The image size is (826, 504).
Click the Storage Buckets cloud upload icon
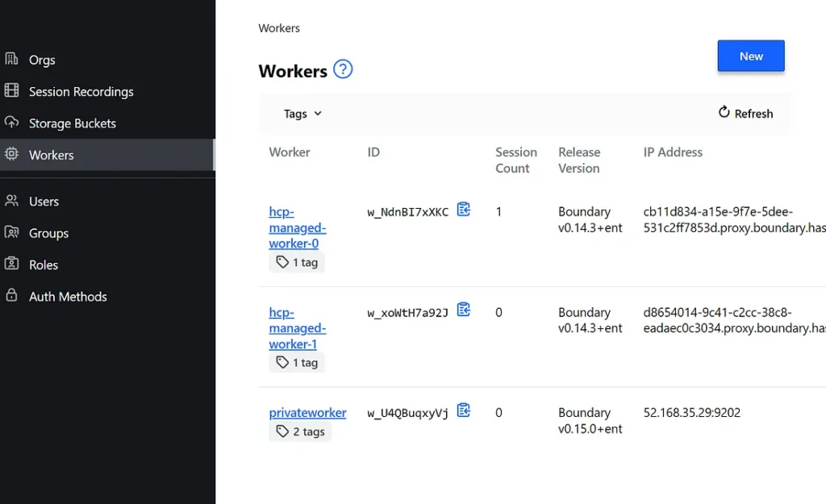11,123
